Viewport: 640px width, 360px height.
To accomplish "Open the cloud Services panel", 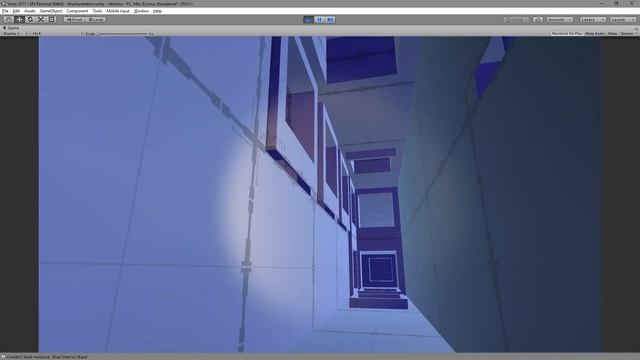I will point(538,20).
